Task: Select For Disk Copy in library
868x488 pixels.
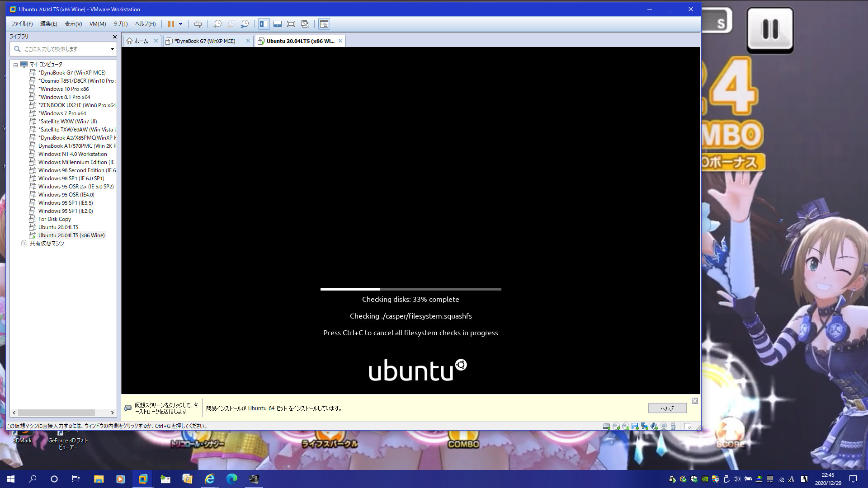Action: (50, 219)
